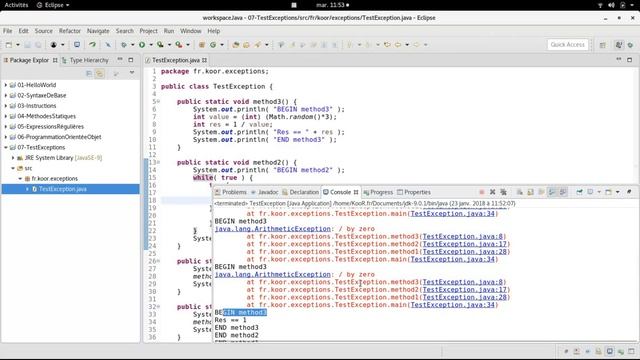Screen dimensions: 640x360
Task: Open the External Tools dropdown arrow
Action: coord(188,45)
